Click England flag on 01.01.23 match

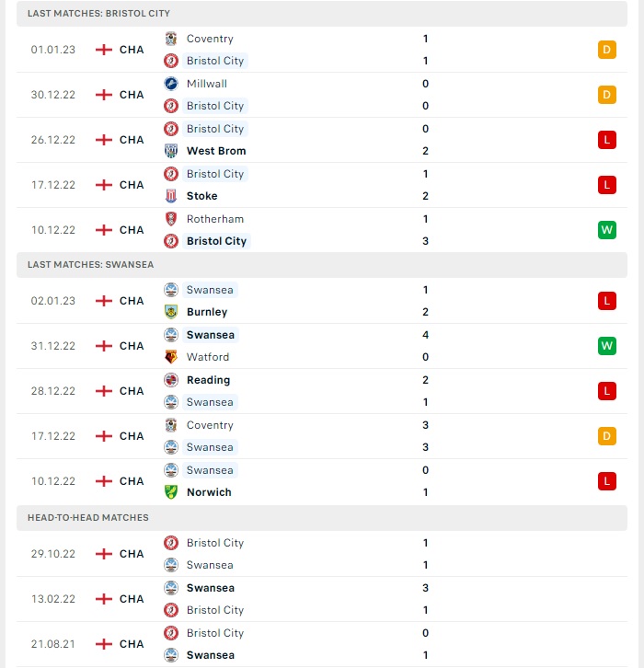pyautogui.click(x=103, y=50)
